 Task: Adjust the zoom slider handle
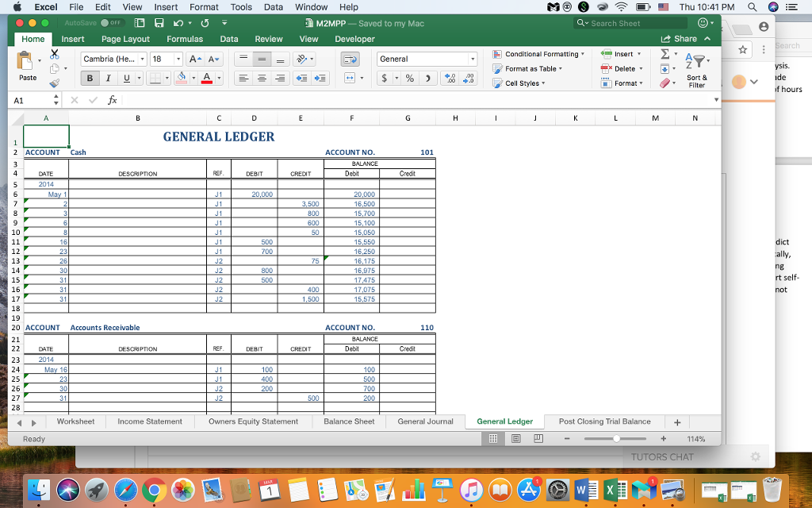click(616, 438)
